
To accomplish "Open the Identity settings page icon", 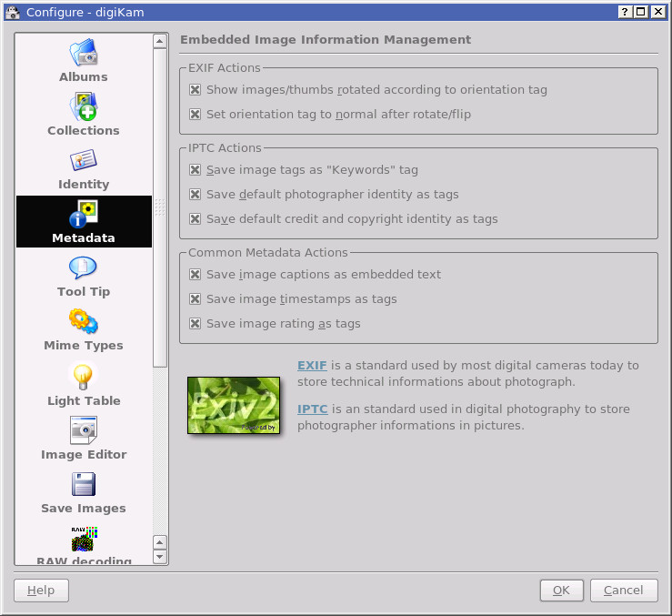I will coord(84,160).
